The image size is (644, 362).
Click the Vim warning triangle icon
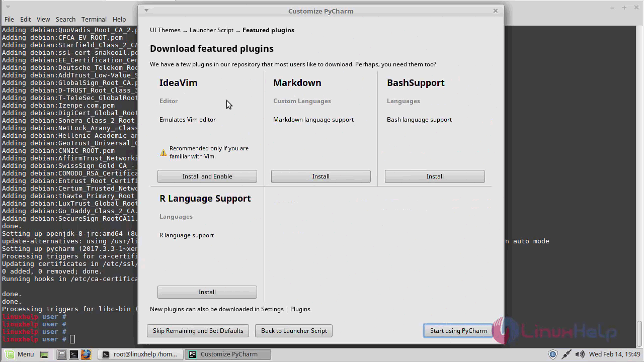coord(164,152)
